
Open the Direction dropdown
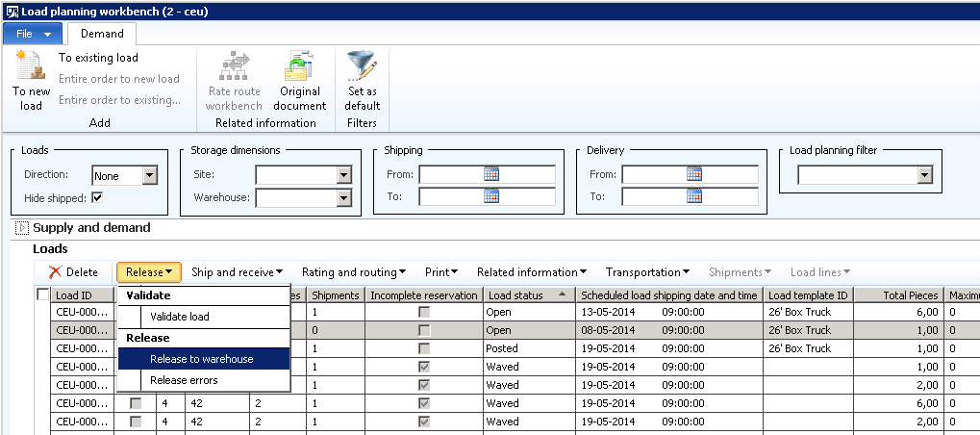[149, 175]
